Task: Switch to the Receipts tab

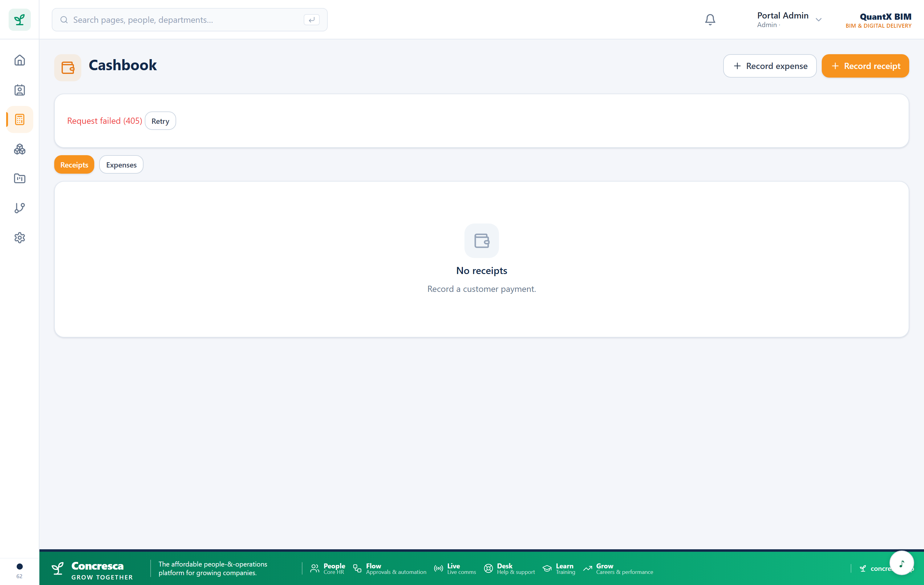Action: pyautogui.click(x=74, y=164)
